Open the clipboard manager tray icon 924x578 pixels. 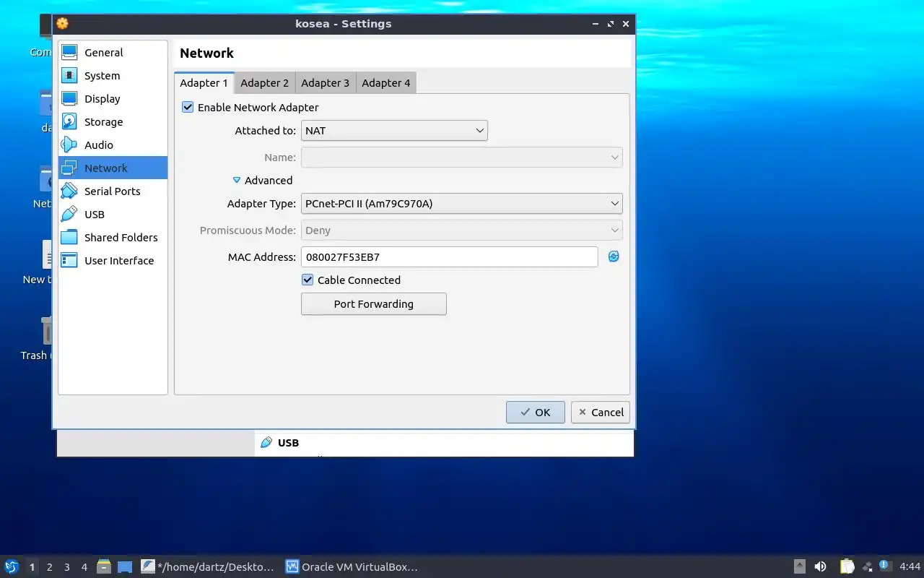[x=847, y=566]
